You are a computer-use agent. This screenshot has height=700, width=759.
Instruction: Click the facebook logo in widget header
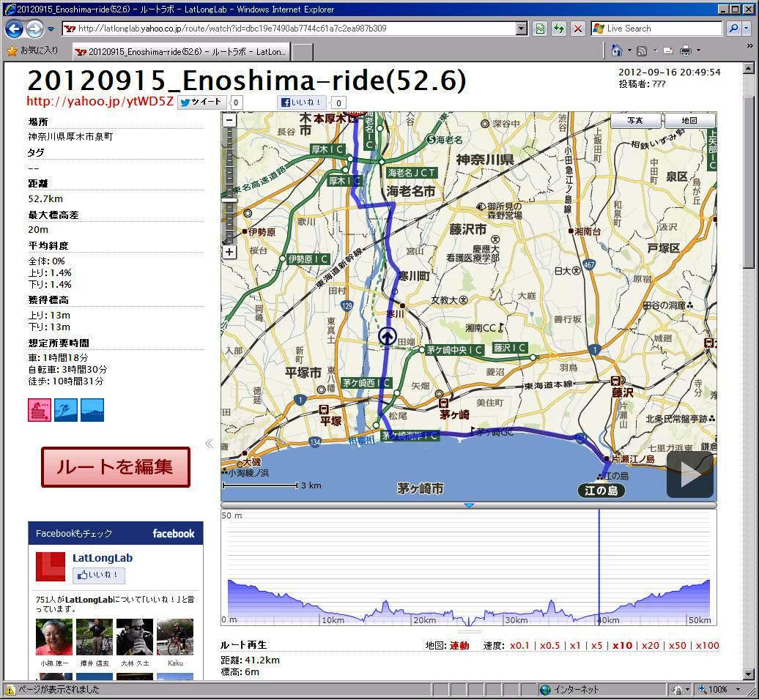(x=174, y=534)
